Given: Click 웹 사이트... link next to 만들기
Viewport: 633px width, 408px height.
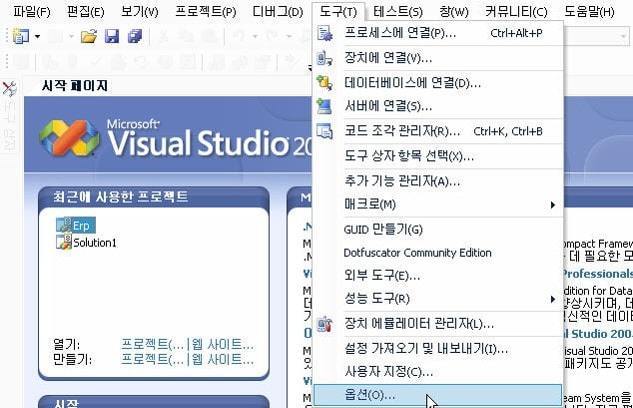Looking at the screenshot, I should pyautogui.click(x=223, y=359).
